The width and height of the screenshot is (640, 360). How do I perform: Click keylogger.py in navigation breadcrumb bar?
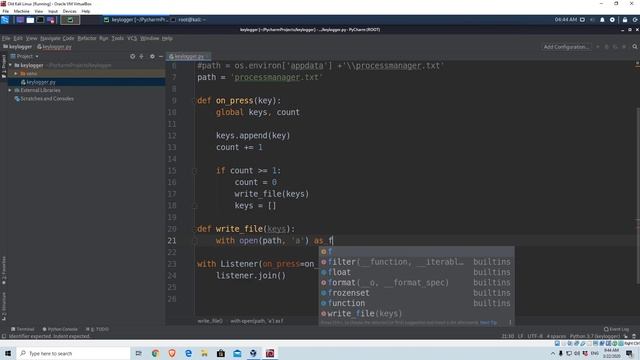[54, 47]
